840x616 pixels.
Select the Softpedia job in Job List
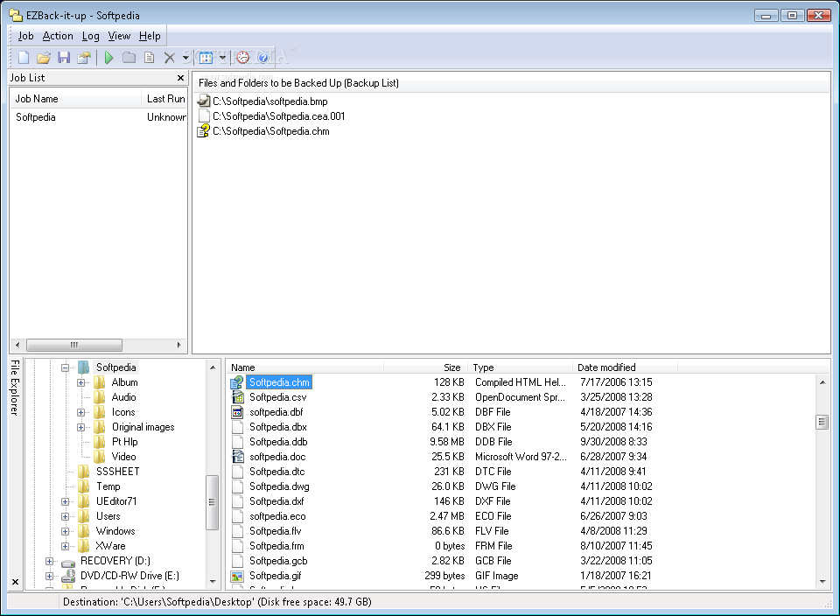coord(36,116)
